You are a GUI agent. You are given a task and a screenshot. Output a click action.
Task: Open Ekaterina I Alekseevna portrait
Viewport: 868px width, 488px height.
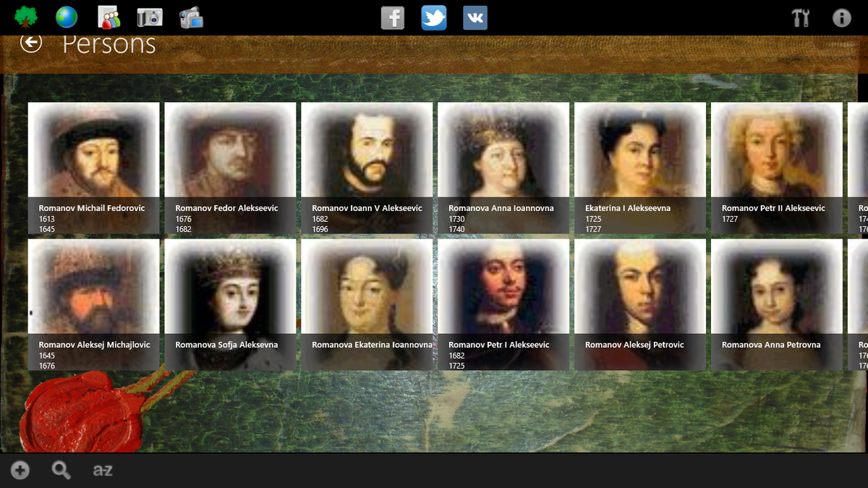(x=640, y=168)
